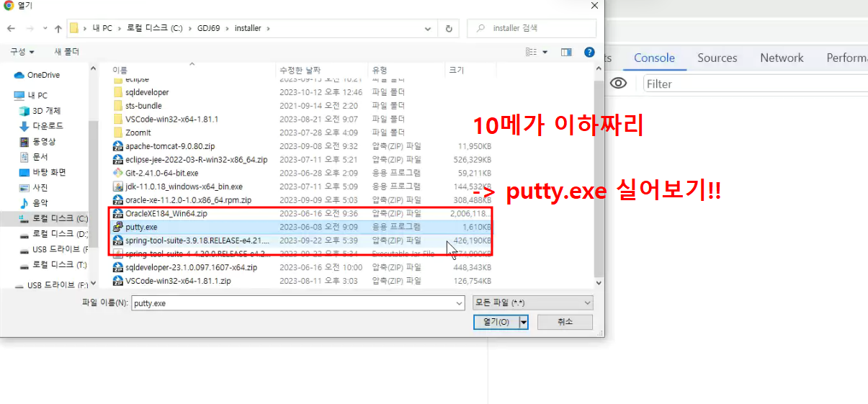Open the 문서 folder in sidebar

pos(40,156)
